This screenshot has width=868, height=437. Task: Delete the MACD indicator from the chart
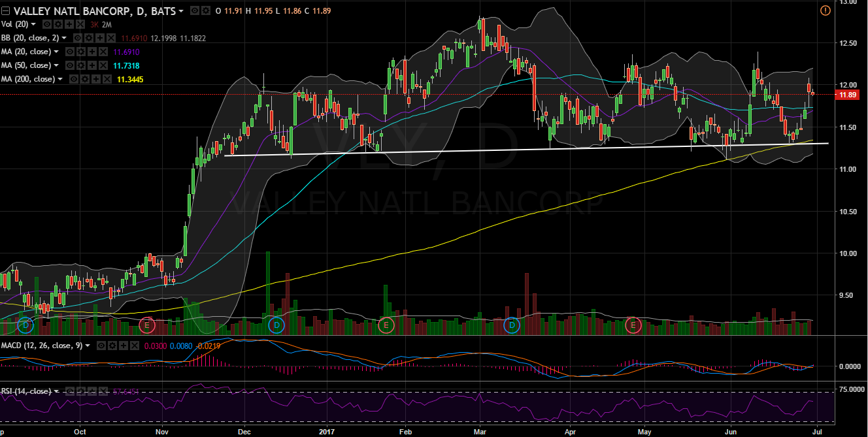click(135, 345)
